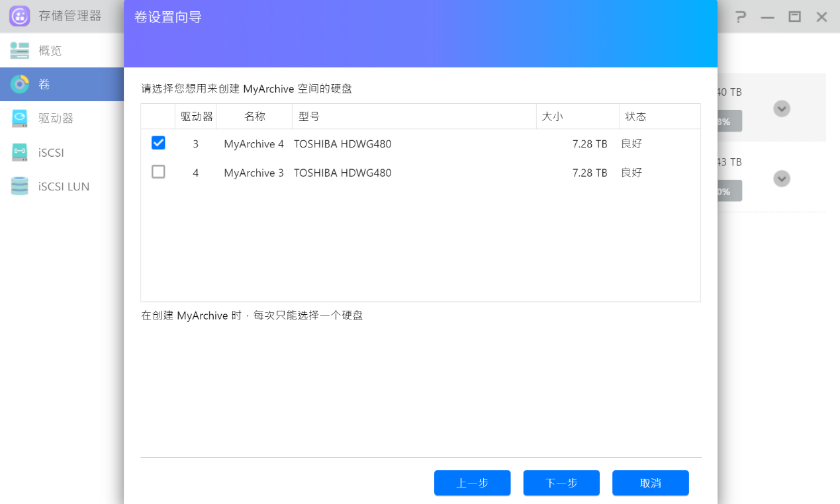Uncheck the drive 3 MyArchive 4 checkbox
This screenshot has height=504, width=840.
point(158,143)
